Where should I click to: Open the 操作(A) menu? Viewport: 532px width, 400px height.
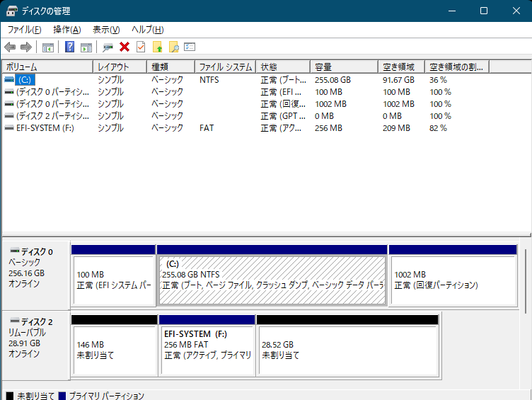66,30
